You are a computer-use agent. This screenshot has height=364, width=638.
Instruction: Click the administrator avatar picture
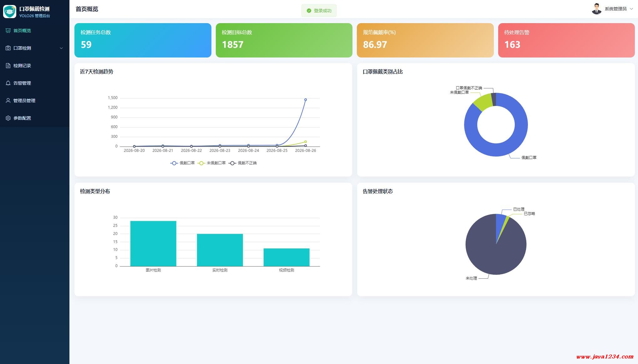click(597, 9)
